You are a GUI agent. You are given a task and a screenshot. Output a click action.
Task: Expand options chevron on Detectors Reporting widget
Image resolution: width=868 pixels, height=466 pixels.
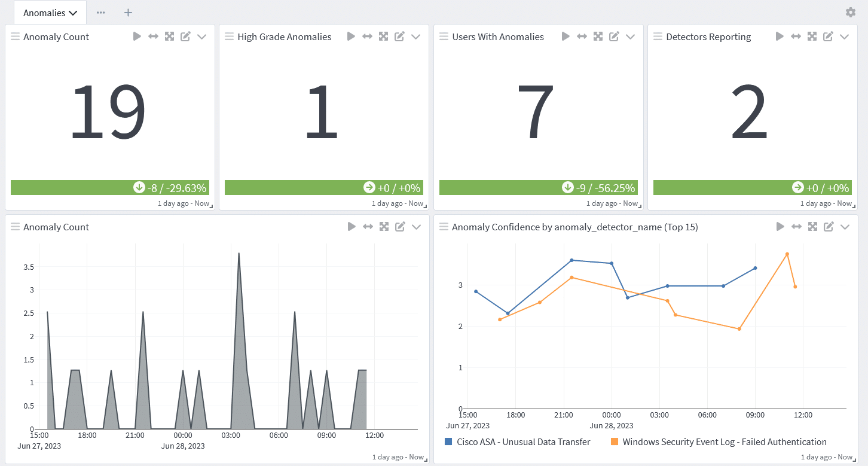click(844, 36)
